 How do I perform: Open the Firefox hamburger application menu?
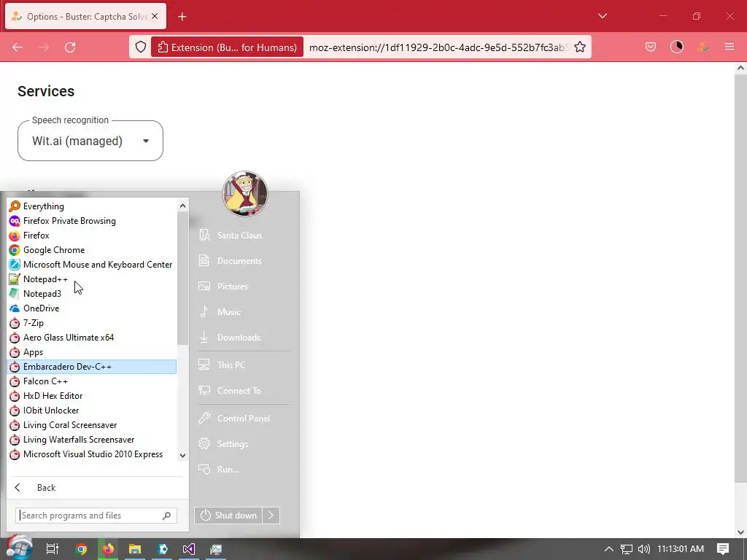pyautogui.click(x=729, y=47)
